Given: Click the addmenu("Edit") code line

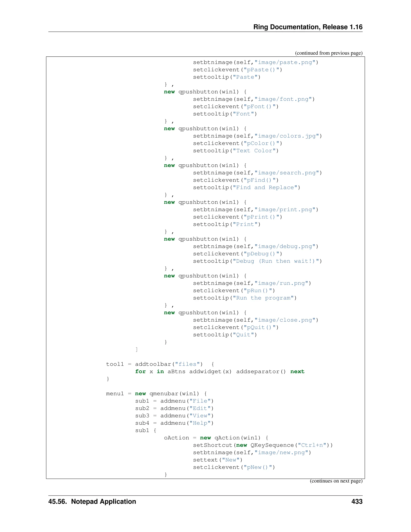Looking at the screenshot, I should coord(174,408).
